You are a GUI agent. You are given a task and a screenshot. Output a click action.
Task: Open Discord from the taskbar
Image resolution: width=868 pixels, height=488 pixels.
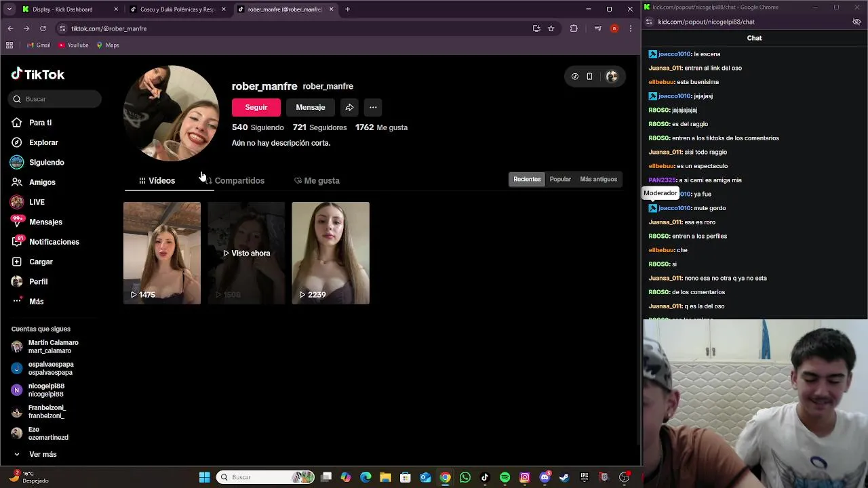point(545,477)
